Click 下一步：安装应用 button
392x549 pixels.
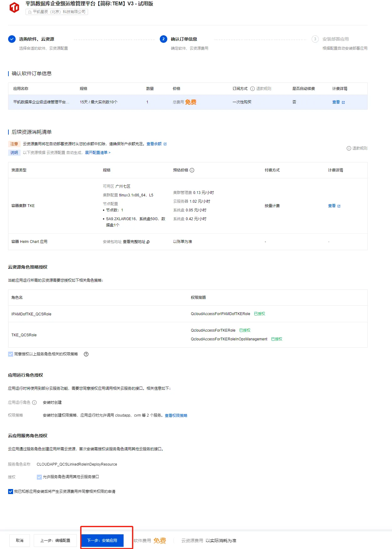(102, 541)
